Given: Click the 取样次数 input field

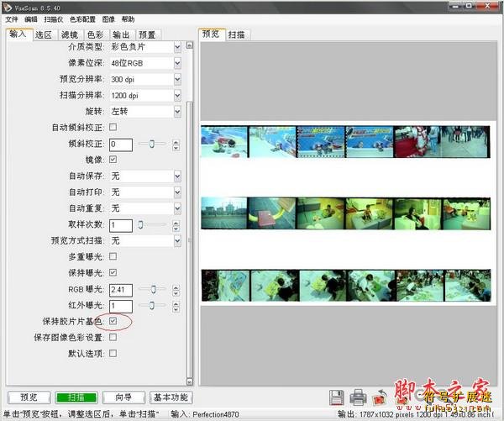Looking at the screenshot, I should [121, 224].
